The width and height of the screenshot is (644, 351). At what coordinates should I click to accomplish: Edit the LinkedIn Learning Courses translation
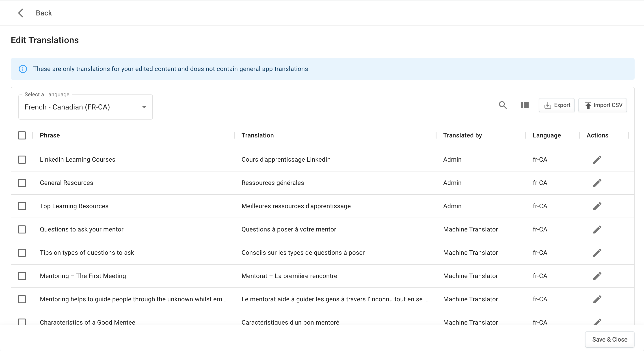coord(597,160)
